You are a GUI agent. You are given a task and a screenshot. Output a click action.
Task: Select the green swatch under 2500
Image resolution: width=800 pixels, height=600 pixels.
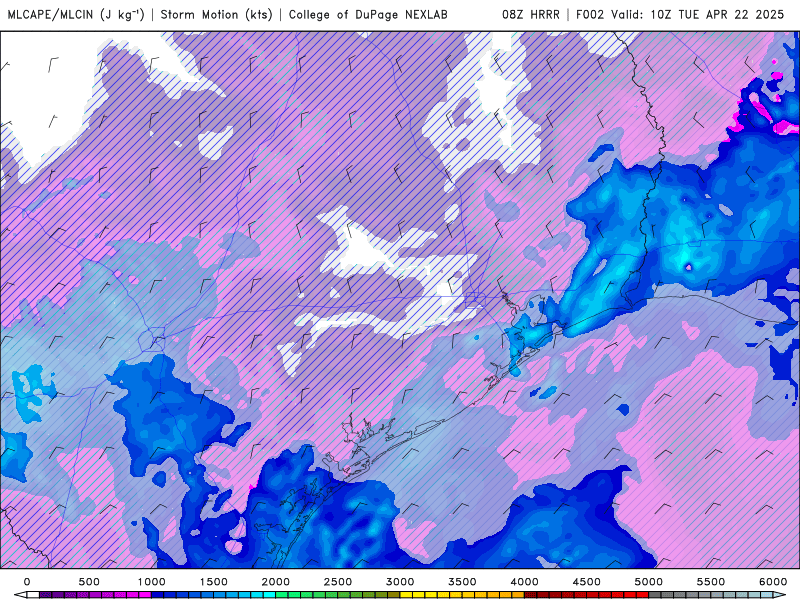point(332,595)
